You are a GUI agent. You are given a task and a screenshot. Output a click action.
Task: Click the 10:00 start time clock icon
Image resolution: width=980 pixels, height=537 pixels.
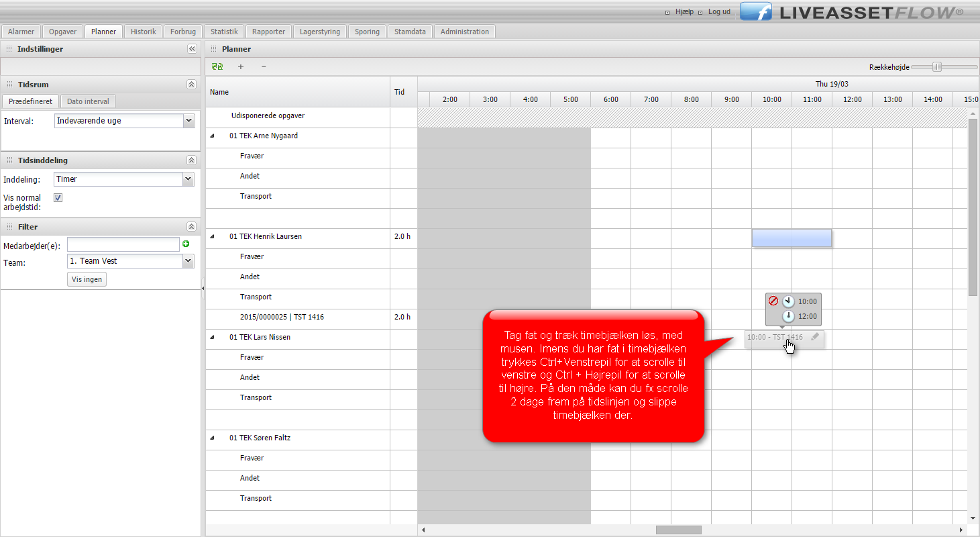tap(789, 301)
